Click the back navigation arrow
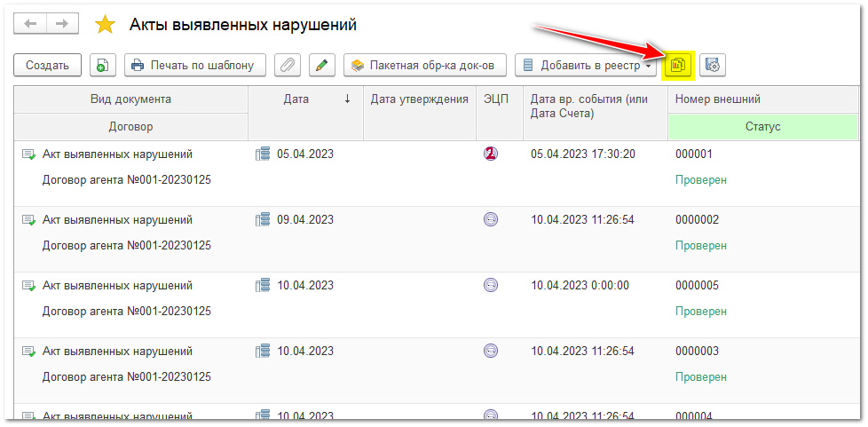 tap(31, 24)
